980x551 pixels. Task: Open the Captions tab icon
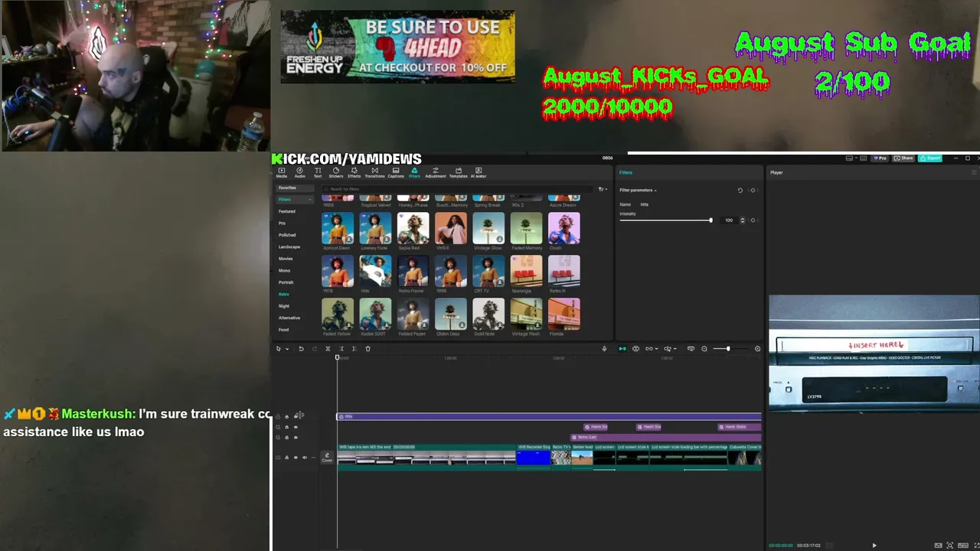click(x=396, y=170)
